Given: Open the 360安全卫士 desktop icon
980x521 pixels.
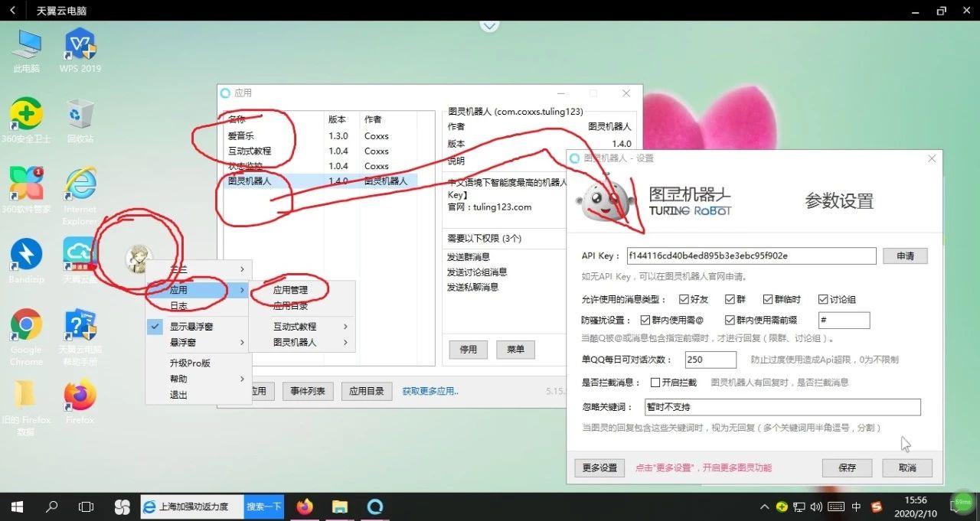Looking at the screenshot, I should click(26, 121).
